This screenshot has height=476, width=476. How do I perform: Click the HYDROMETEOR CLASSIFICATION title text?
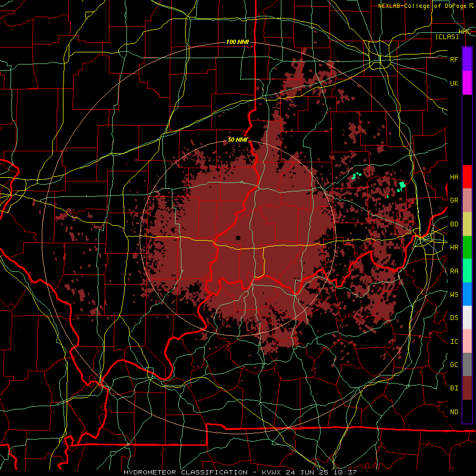(186, 472)
